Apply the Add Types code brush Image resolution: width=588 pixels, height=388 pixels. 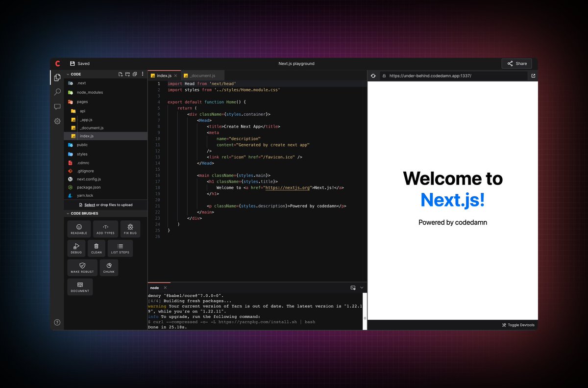[105, 229]
